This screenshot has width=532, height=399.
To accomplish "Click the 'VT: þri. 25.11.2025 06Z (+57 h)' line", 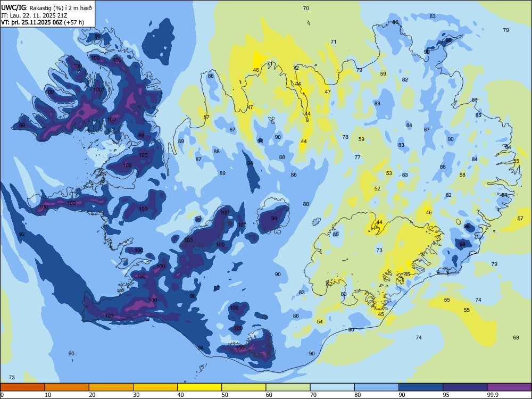I will tap(43, 22).
